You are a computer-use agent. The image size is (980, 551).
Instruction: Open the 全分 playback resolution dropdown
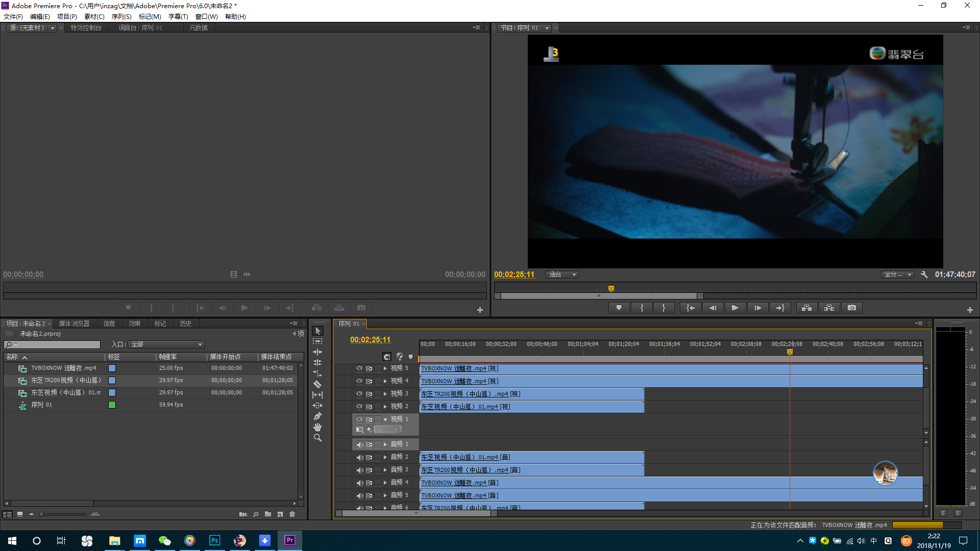(x=897, y=274)
